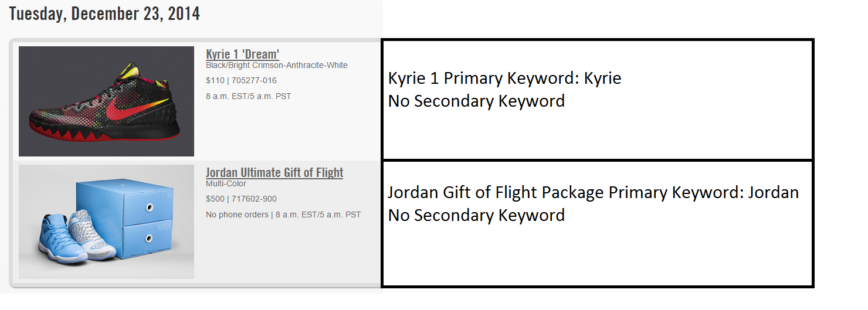Image resolution: width=868 pixels, height=310 pixels.
Task: Click the Jordan Gift of Flight Package keyword text
Action: click(x=593, y=192)
